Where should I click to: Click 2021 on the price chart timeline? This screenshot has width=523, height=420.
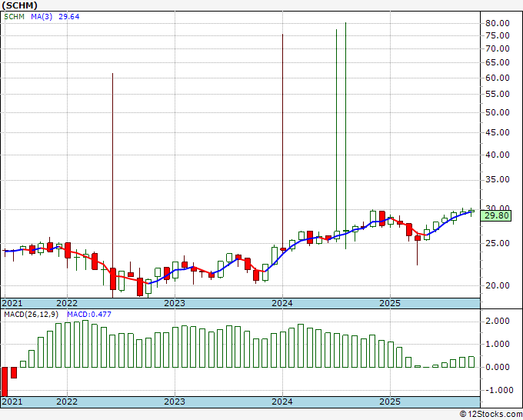(x=12, y=303)
